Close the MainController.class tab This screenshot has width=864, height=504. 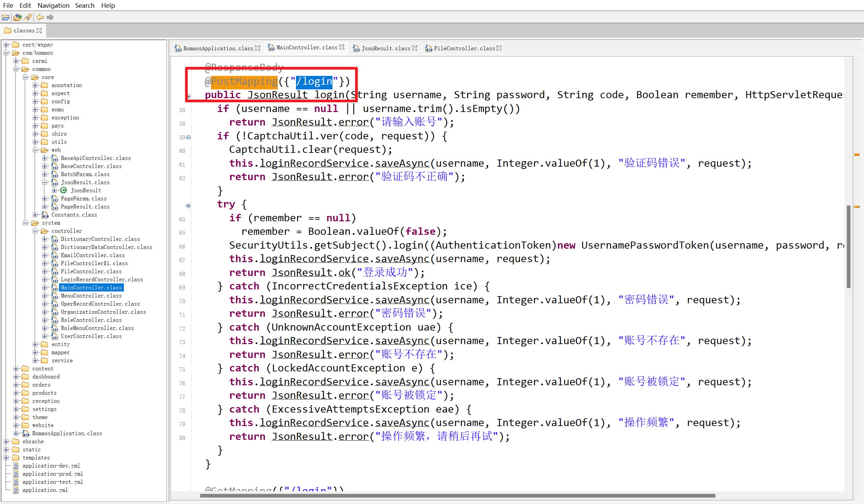pyautogui.click(x=342, y=47)
